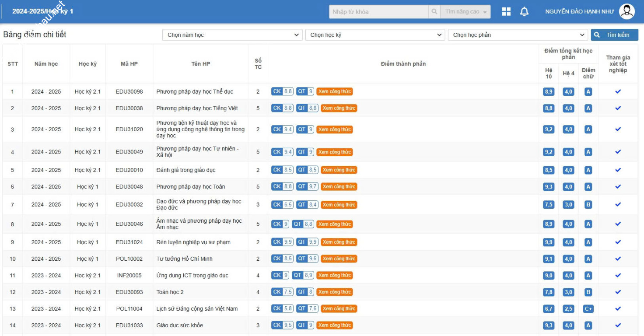Click the CK 8,8 badge for Thể dục course
Viewport: 644px width, 336px height.
click(x=282, y=91)
